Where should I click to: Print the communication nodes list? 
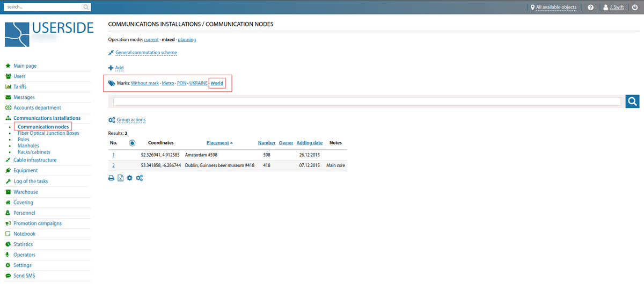[x=111, y=178]
